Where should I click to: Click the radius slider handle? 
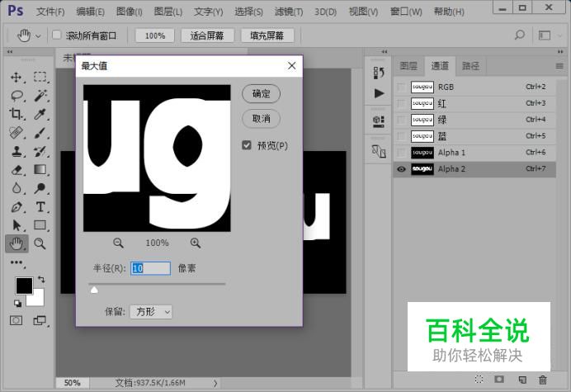point(94,290)
